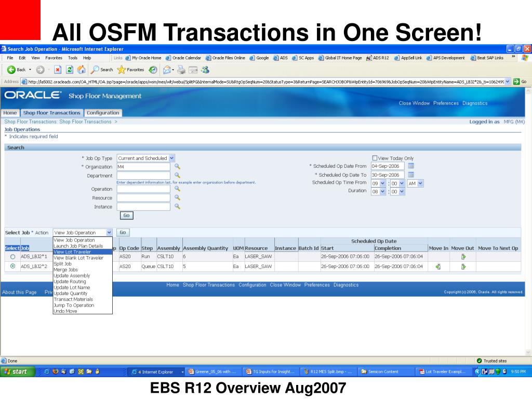Click the IE Home house icon

tap(82, 70)
